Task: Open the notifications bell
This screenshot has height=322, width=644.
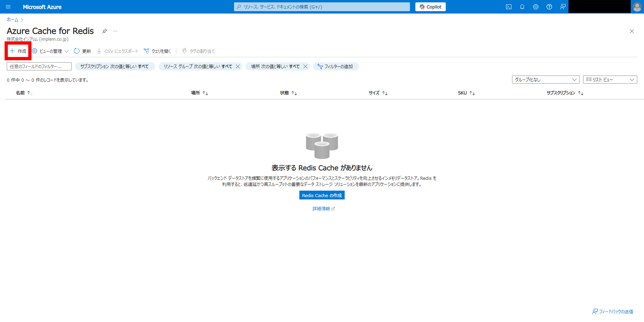Action: pos(522,7)
